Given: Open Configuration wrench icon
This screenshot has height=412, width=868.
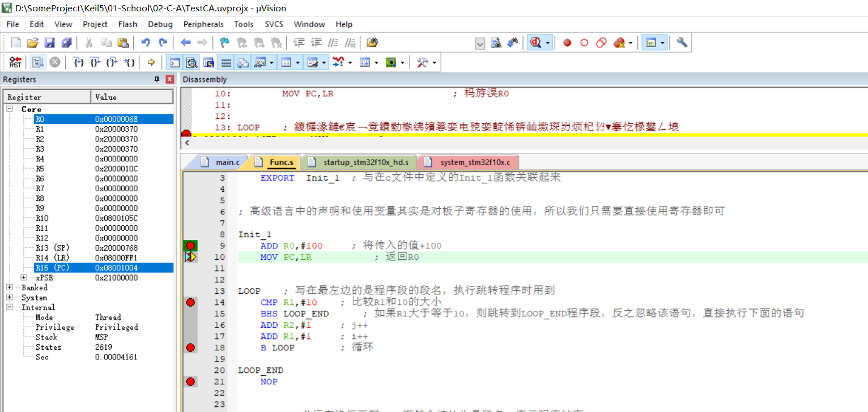Looking at the screenshot, I should pyautogui.click(x=682, y=42).
